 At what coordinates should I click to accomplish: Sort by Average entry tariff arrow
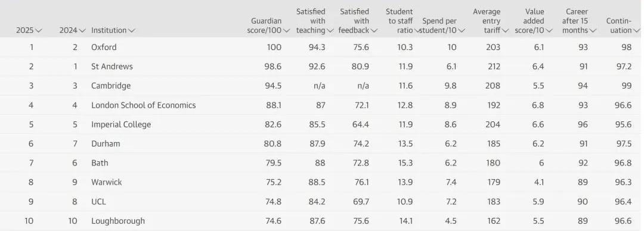(x=505, y=30)
